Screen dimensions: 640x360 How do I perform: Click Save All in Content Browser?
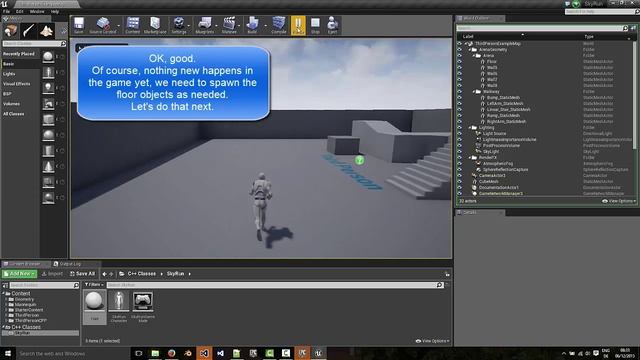click(82, 274)
